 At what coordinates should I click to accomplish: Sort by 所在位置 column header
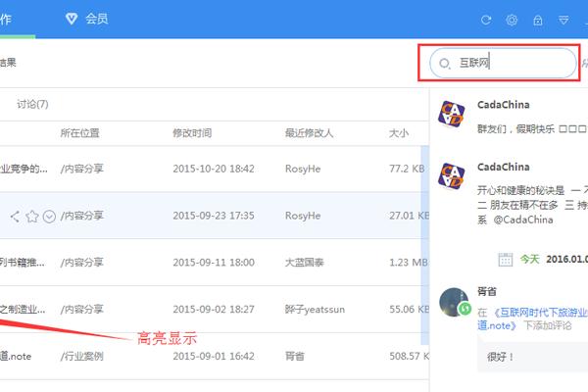click(80, 133)
